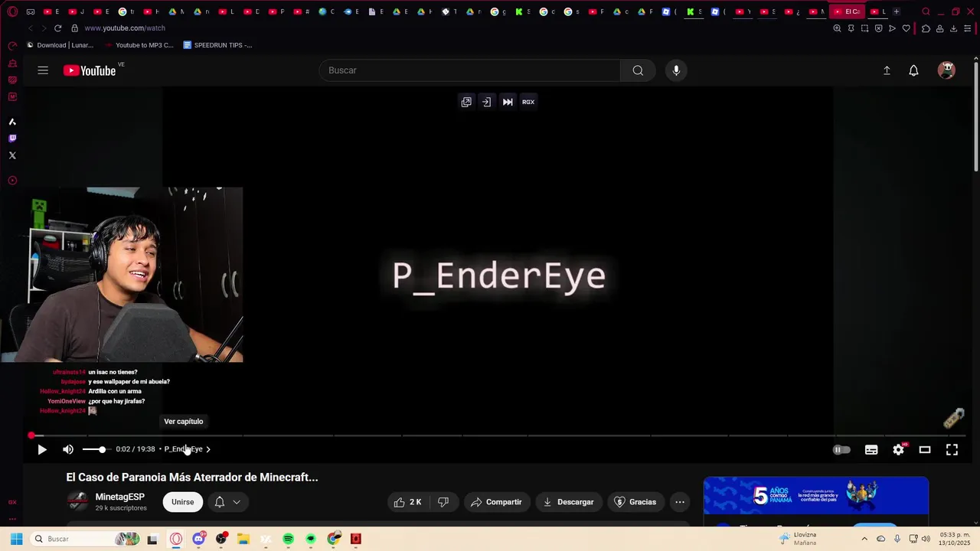Start voice search with the microphone
This screenshot has height=551, width=980.
pos(676,70)
